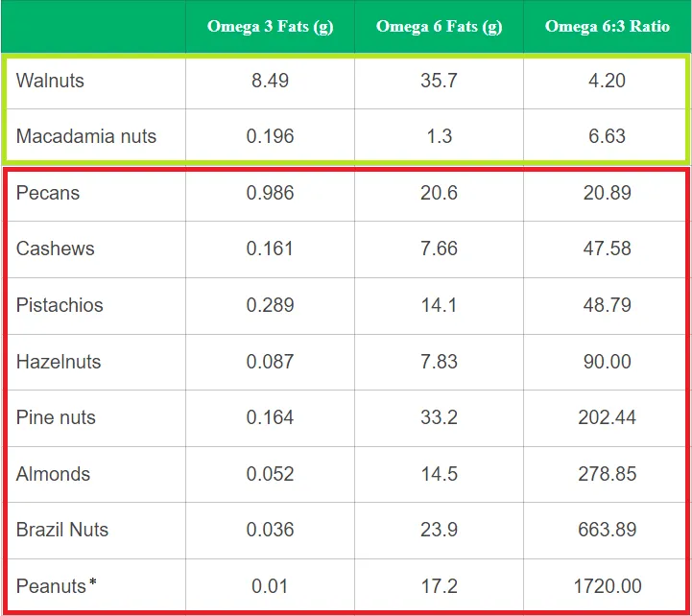Click the Omega 6:3 Ratio column header
This screenshot has width=692, height=616.
608,26
